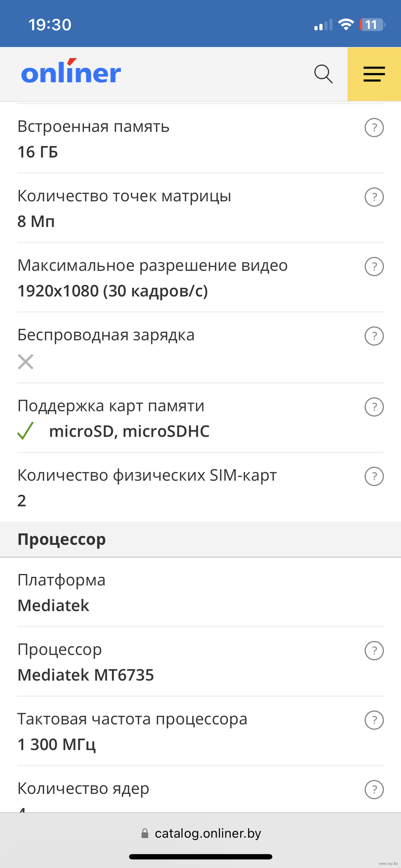The width and height of the screenshot is (401, 868).
Task: Tap the gray cross under Беспроводная зарядка
Action: pos(26,362)
